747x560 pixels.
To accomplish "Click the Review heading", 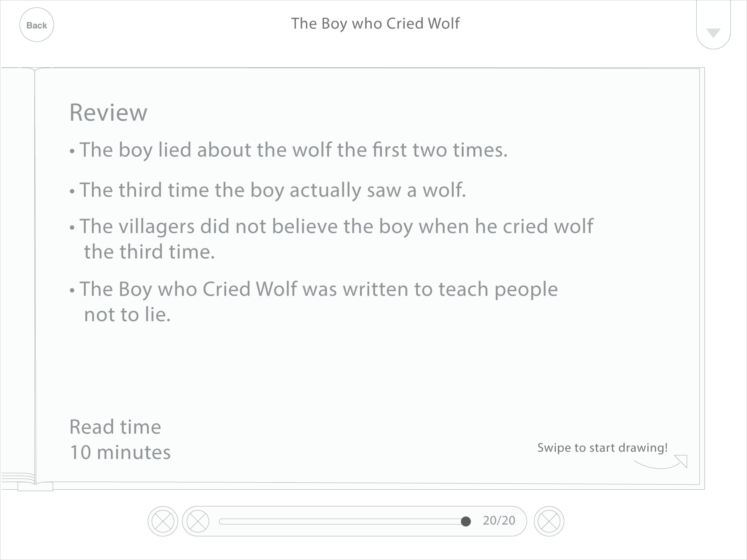I will pyautogui.click(x=108, y=112).
